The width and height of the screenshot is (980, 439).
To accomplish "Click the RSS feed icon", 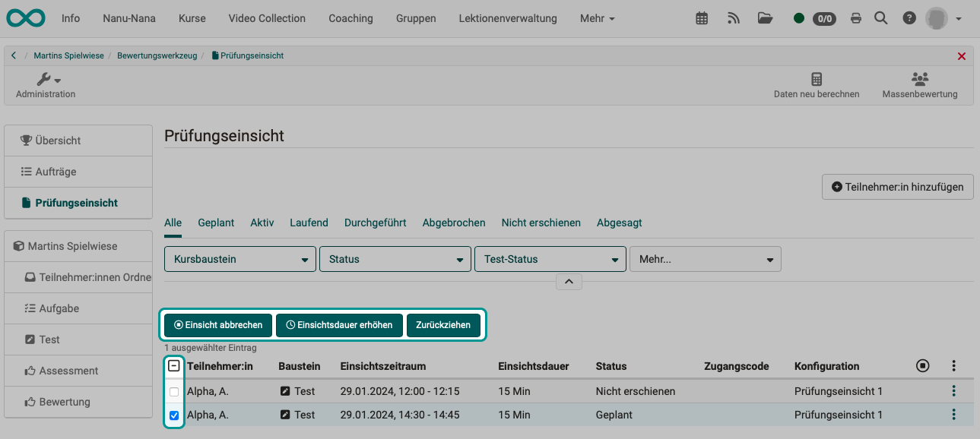I will pos(733,17).
